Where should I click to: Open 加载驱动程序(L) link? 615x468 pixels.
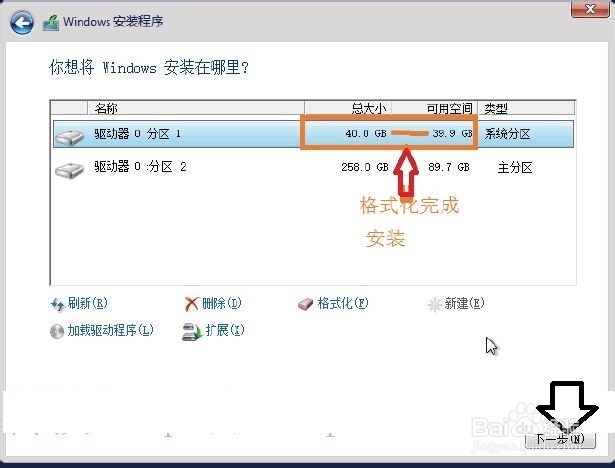point(110,330)
